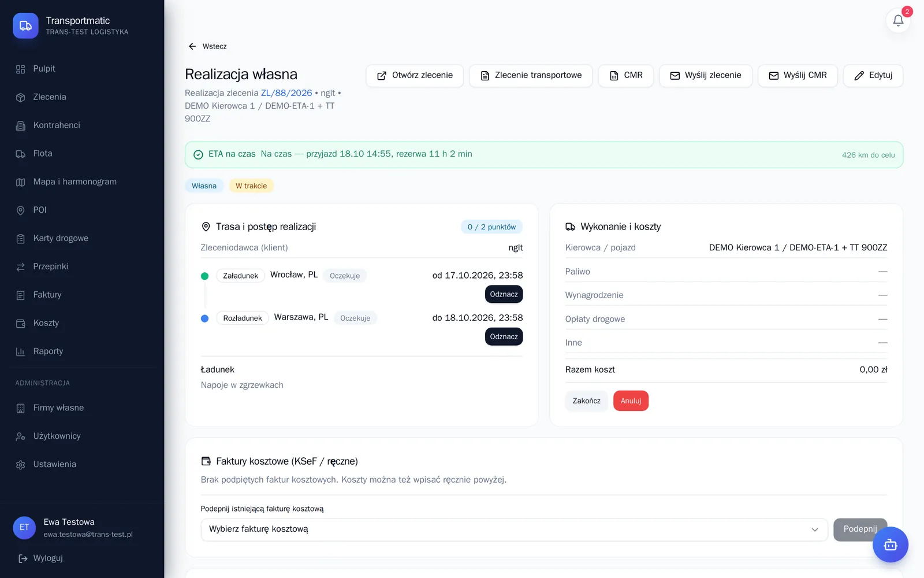
Task: Click the 426 km do celu text
Action: pyautogui.click(x=868, y=155)
